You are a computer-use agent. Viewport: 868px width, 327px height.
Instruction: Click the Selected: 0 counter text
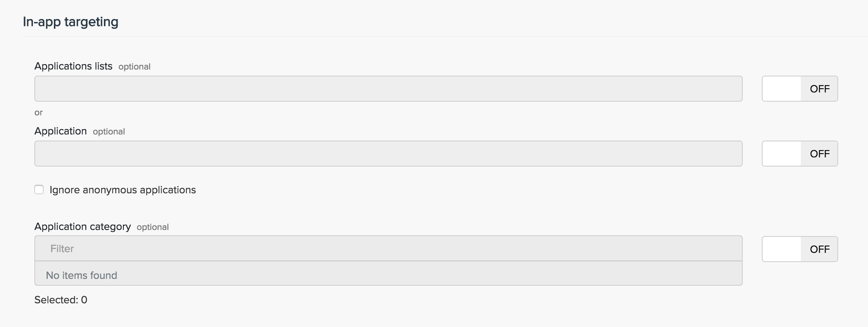click(x=61, y=300)
